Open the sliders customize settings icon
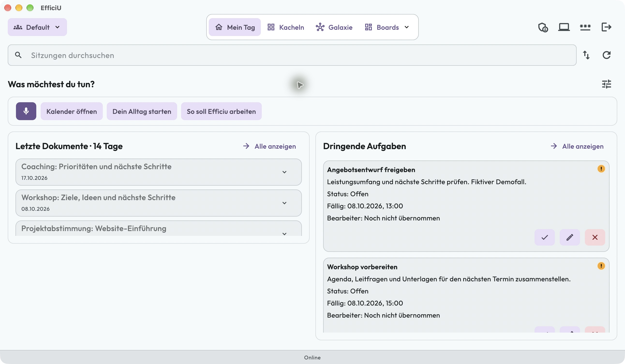625x364 pixels. tap(606, 84)
